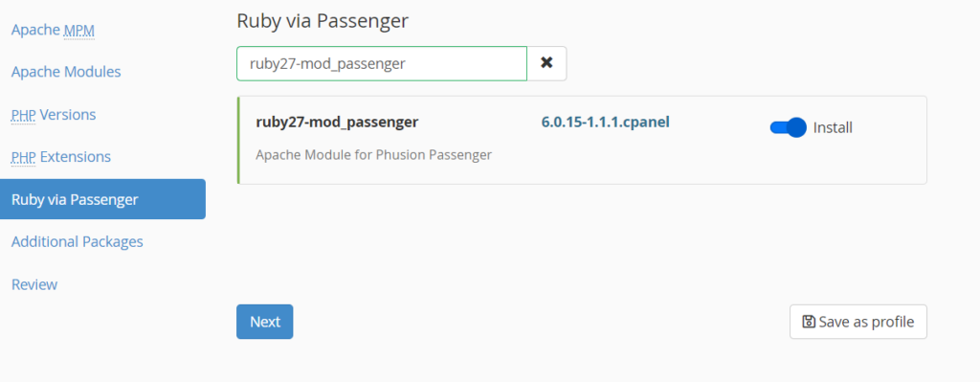Open the Review step in the sidebar
The height and width of the screenshot is (382, 980).
click(x=34, y=284)
